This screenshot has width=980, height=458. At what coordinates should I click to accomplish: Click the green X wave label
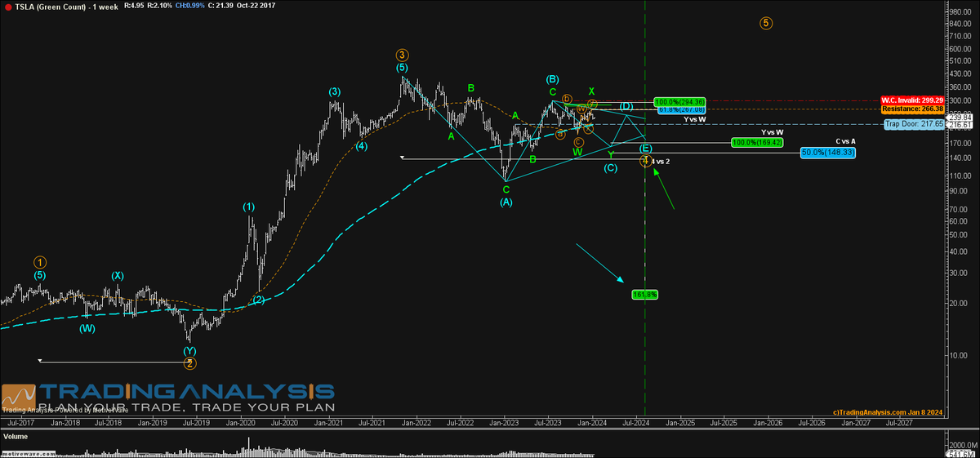[x=592, y=91]
